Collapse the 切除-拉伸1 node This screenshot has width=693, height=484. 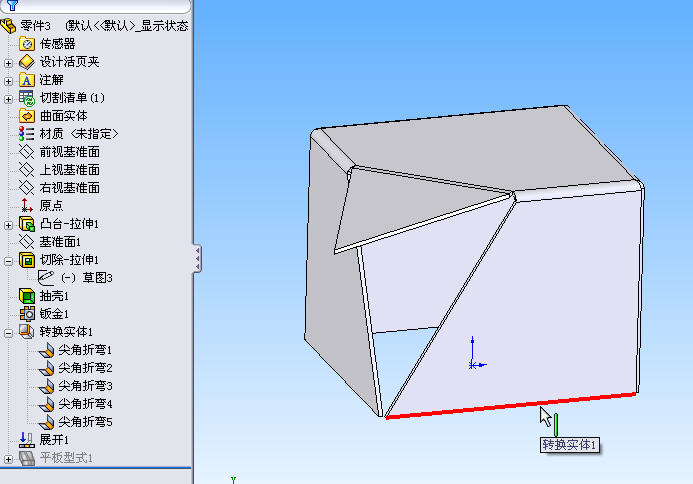pos(8,261)
